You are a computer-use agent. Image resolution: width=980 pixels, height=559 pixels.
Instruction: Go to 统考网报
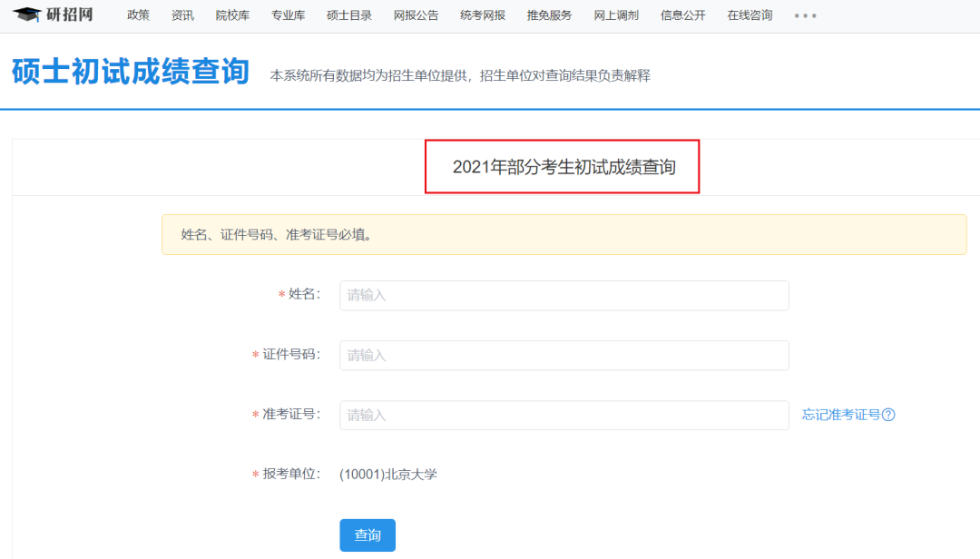(482, 15)
